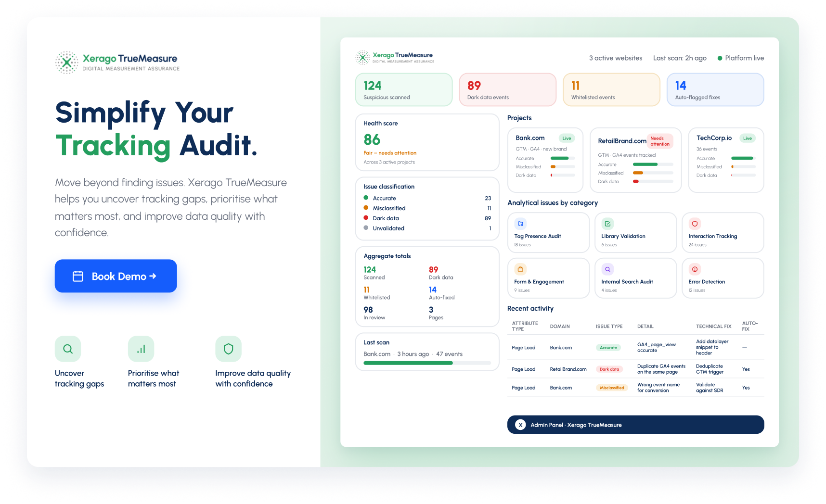Open the 124 Suspicious scanned card
The width and height of the screenshot is (826, 504).
pos(404,89)
